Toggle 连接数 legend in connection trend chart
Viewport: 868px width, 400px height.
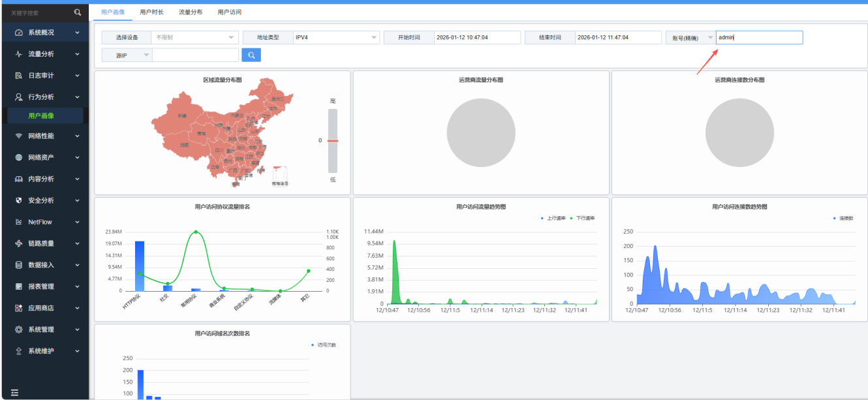[844, 218]
